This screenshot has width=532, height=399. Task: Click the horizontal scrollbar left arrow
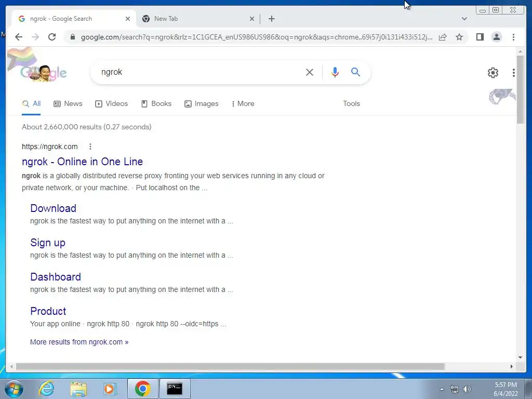click(11, 366)
